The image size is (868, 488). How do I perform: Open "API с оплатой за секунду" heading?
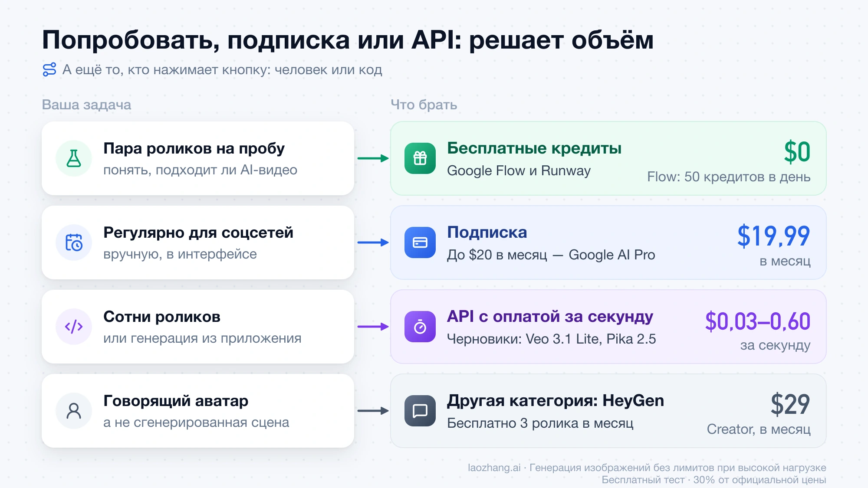point(550,316)
